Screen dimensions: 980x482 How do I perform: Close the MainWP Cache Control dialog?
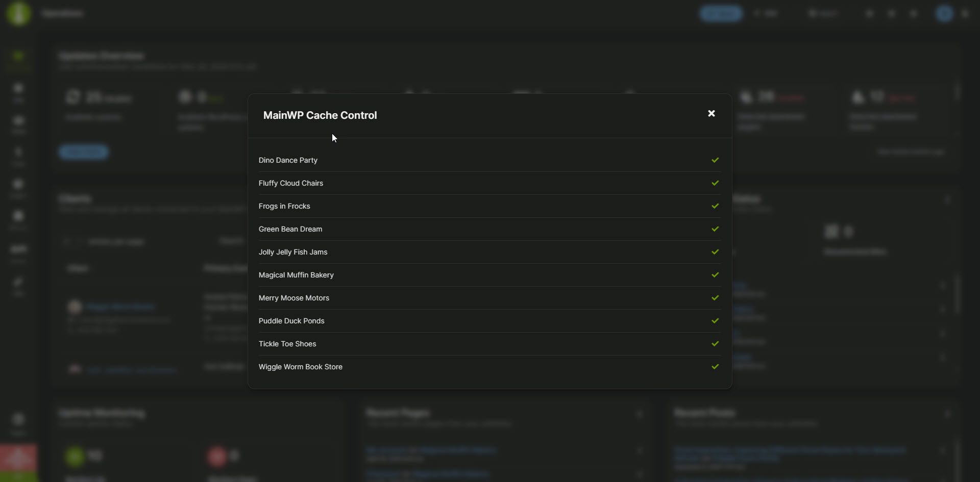(712, 113)
